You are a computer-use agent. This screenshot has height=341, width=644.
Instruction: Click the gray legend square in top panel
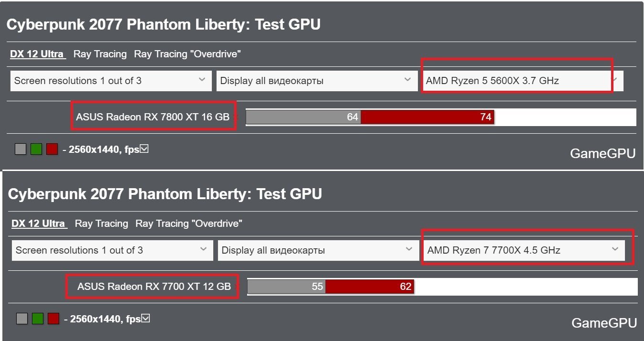point(21,149)
